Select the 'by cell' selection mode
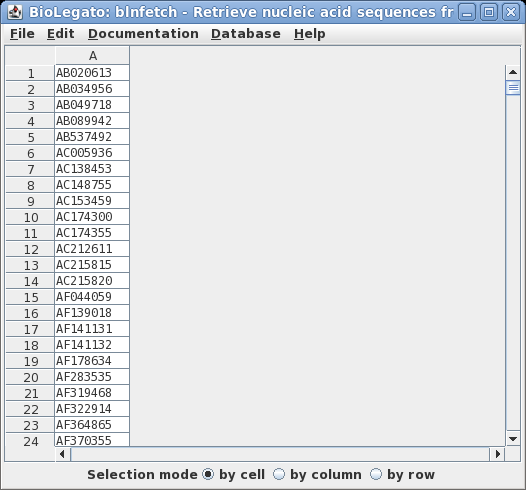 coord(233,474)
